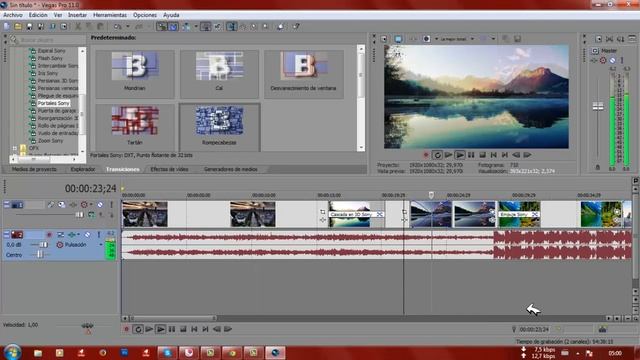This screenshot has height=360, width=640.
Task: Click Play in the video preview window
Action: pyautogui.click(x=460, y=155)
